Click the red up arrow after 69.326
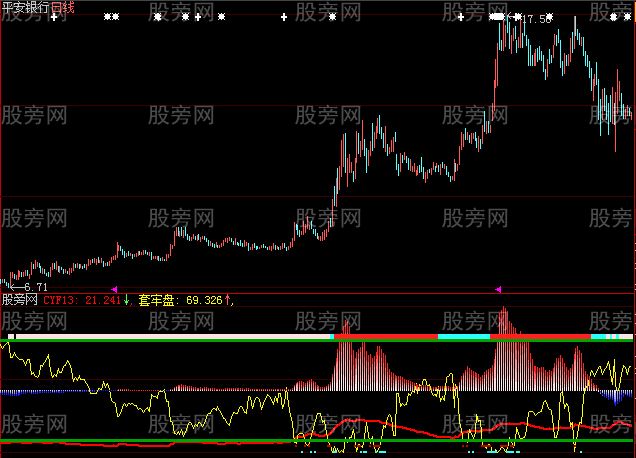 pos(227,299)
